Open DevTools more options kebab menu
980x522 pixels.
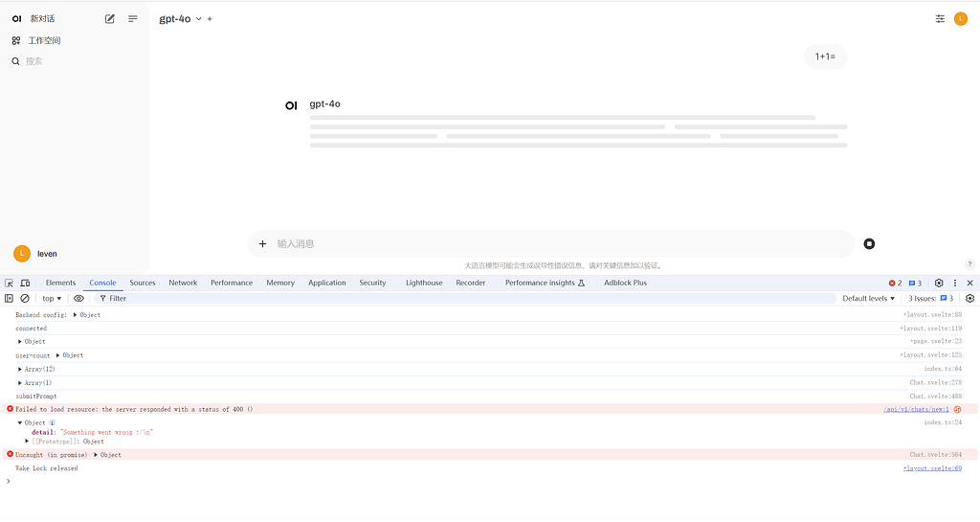click(x=955, y=284)
